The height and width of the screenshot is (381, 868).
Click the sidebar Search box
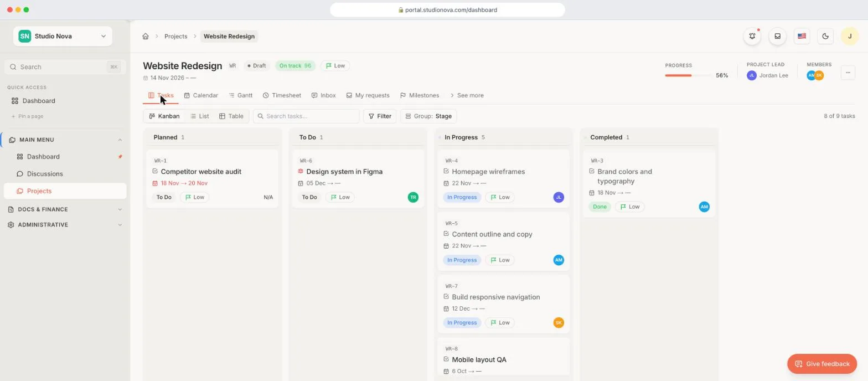click(65, 67)
